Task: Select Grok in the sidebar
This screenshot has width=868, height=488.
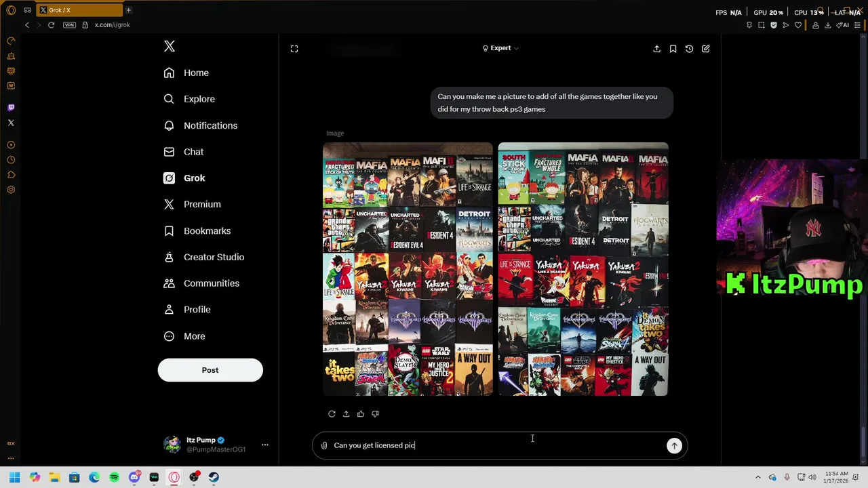Action: click(x=184, y=178)
